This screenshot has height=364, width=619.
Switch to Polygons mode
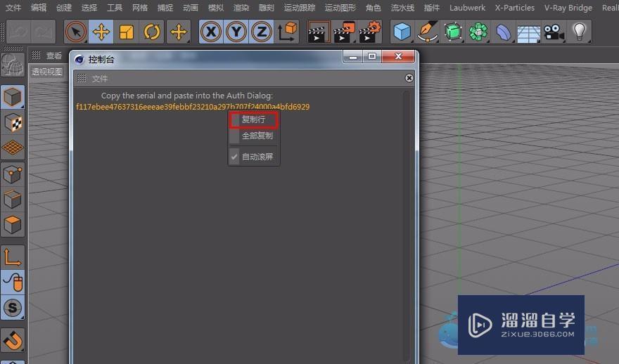point(12,224)
